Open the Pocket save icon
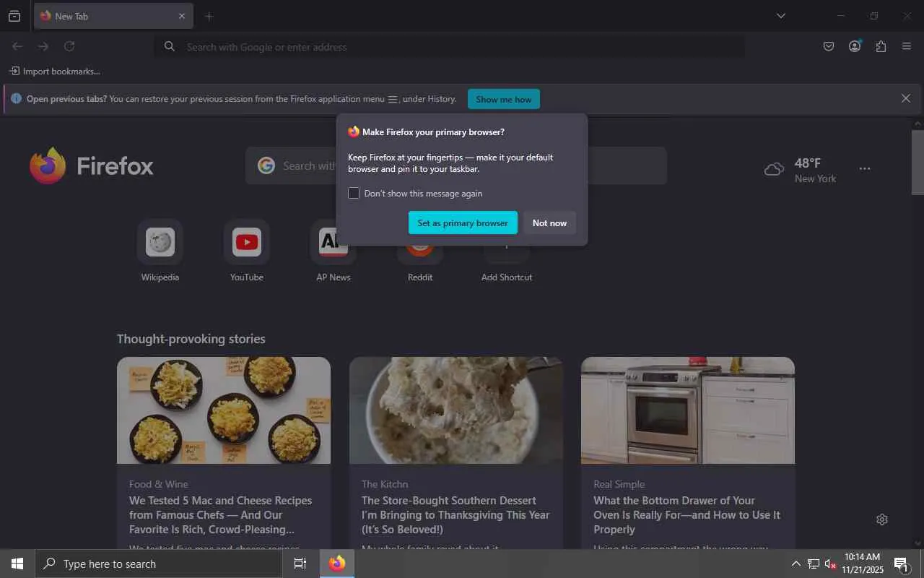 tap(829, 46)
